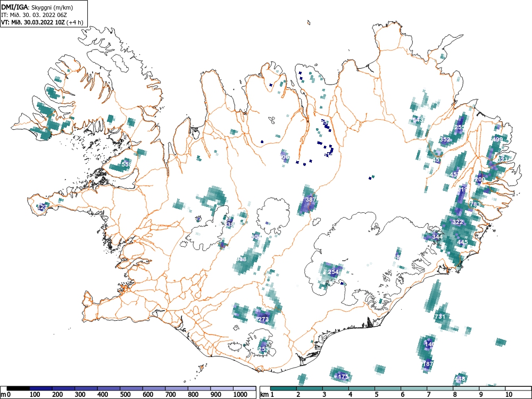
Task: Pick the 9–10 km white legend swatch
Action: tap(492, 388)
